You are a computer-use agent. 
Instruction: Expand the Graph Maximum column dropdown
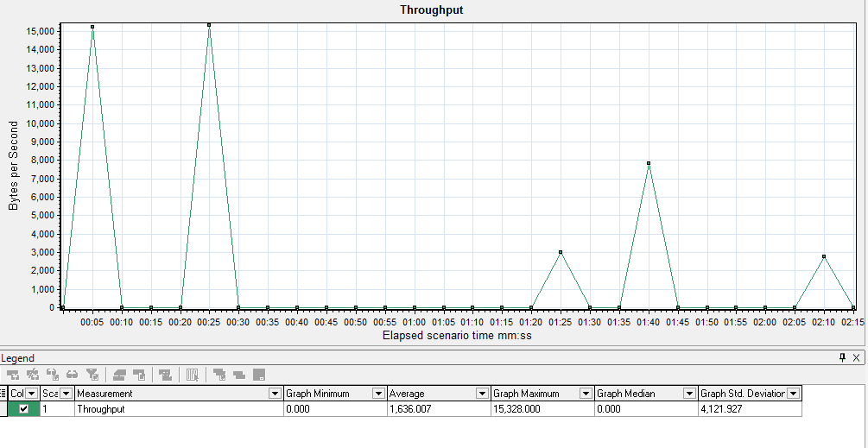click(586, 394)
